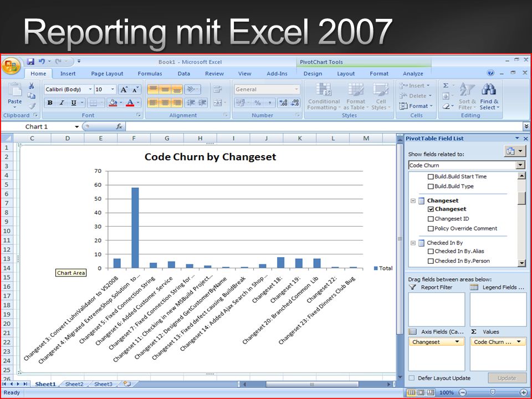Check the Policy Override Comment field
The width and height of the screenshot is (532, 399).
431,229
